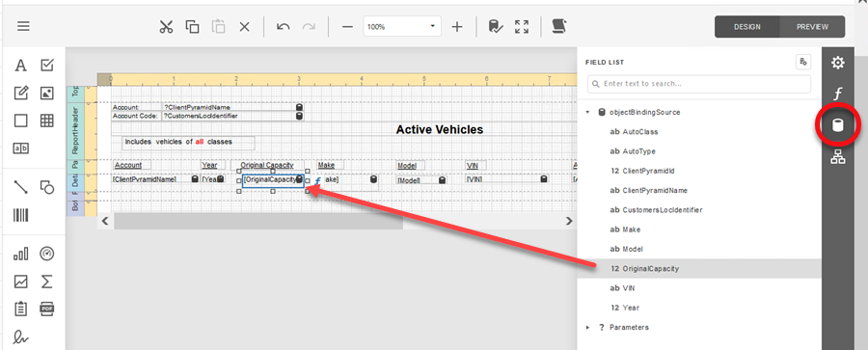
Task: Switch to the Preview tab
Action: tap(812, 27)
